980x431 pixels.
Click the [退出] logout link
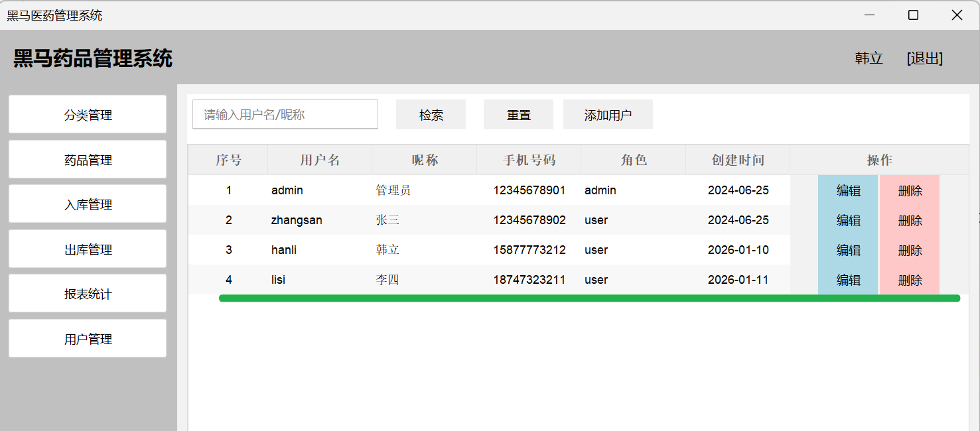[x=924, y=58]
